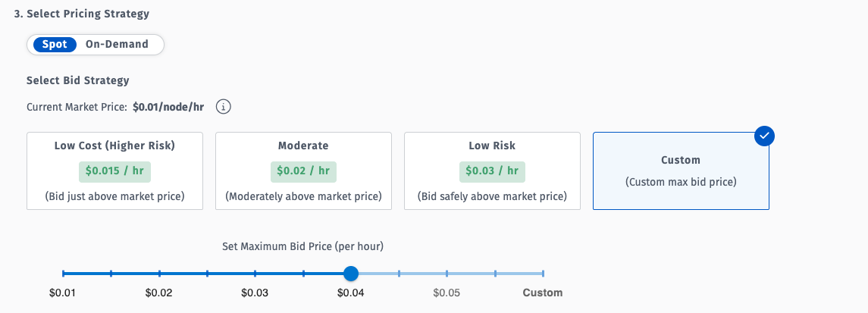Set slider to the $0.01 tick
The width and height of the screenshot is (868, 313).
(x=64, y=273)
